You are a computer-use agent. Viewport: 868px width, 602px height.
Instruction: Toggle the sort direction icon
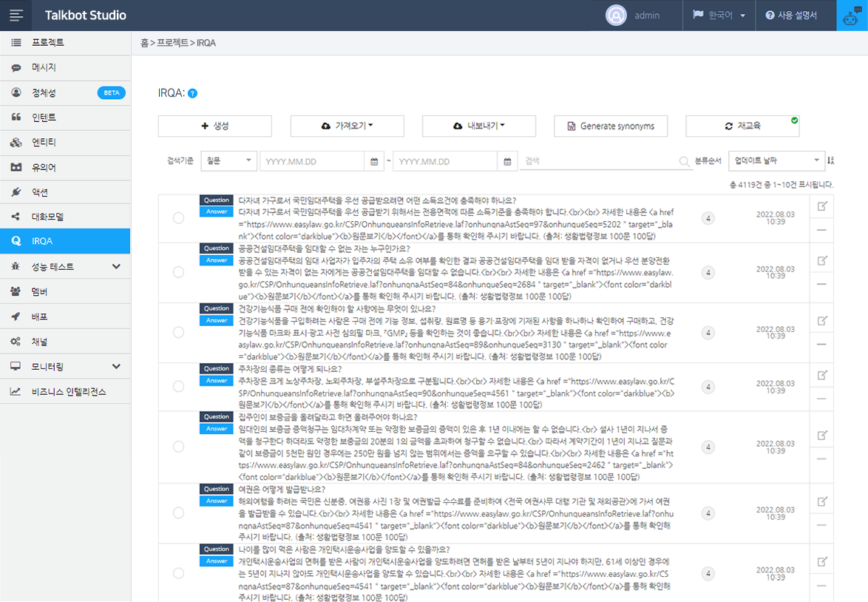[830, 160]
